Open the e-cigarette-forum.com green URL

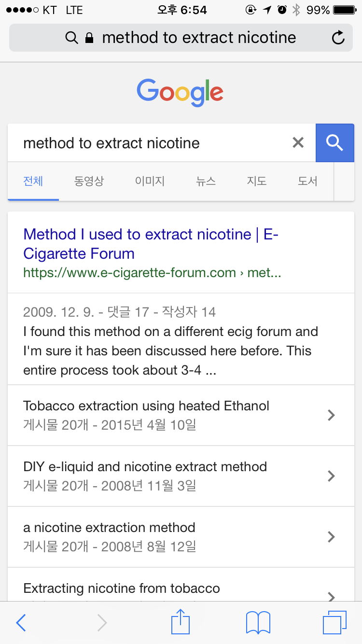coord(152,273)
